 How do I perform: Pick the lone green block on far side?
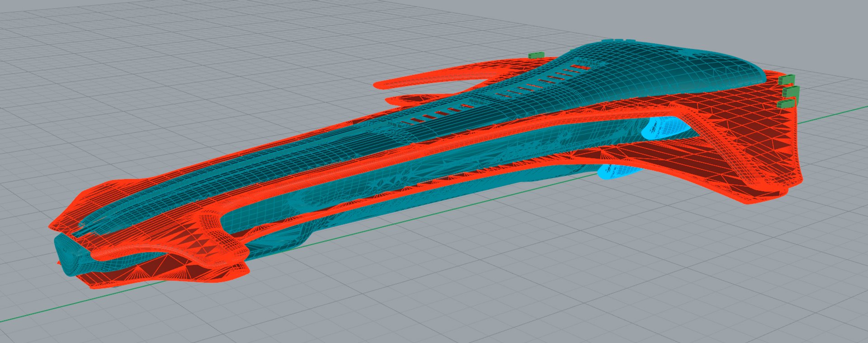536,55
